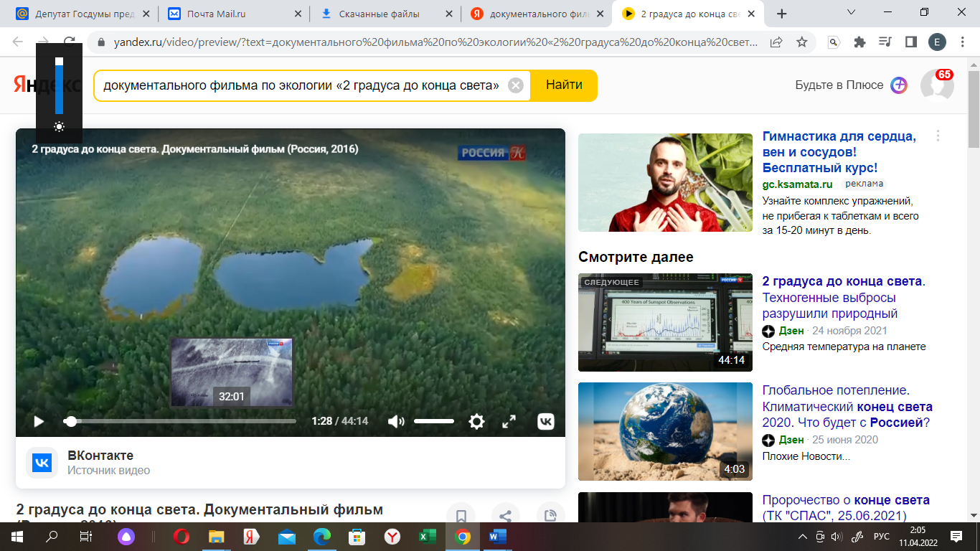Mute the video with the speaker icon

click(396, 422)
